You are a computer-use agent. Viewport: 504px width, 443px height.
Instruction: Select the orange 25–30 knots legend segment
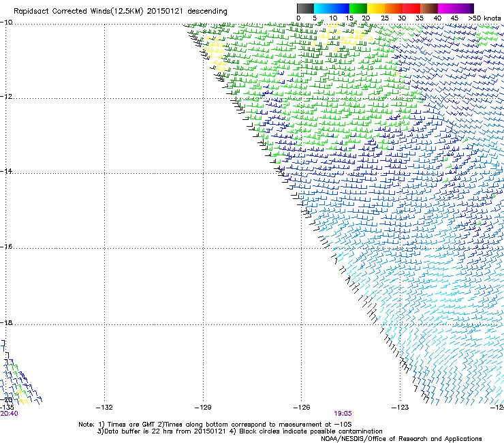pyautogui.click(x=394, y=8)
